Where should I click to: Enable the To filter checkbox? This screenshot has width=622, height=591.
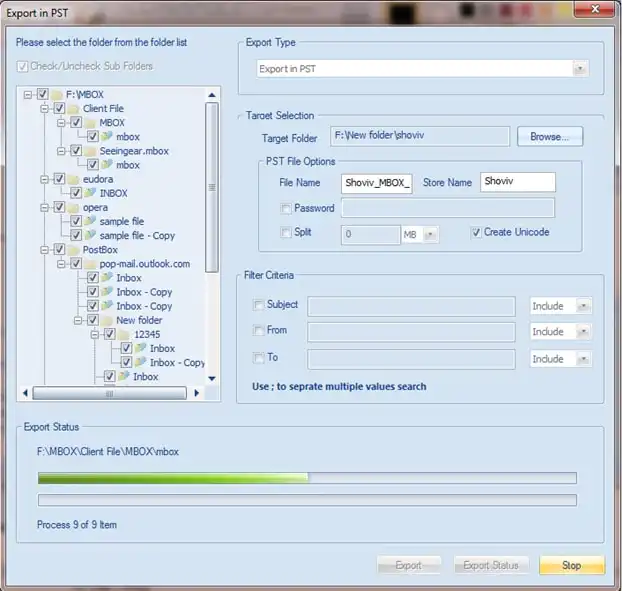click(x=258, y=358)
